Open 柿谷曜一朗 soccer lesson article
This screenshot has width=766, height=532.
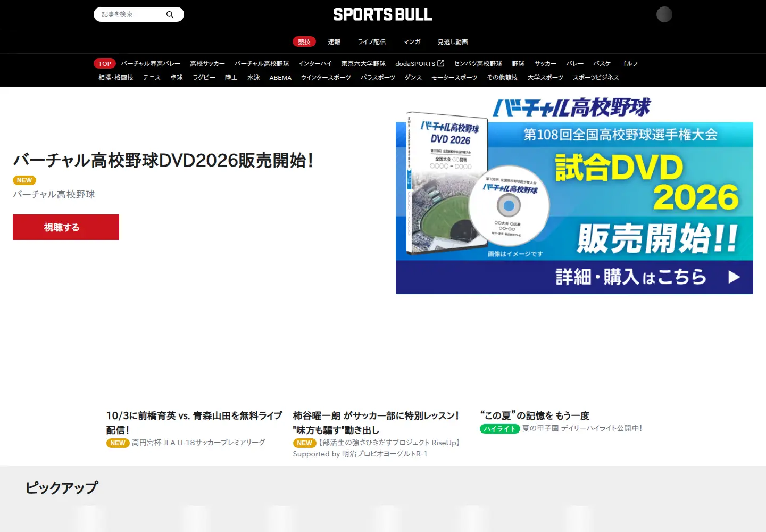[x=376, y=422]
